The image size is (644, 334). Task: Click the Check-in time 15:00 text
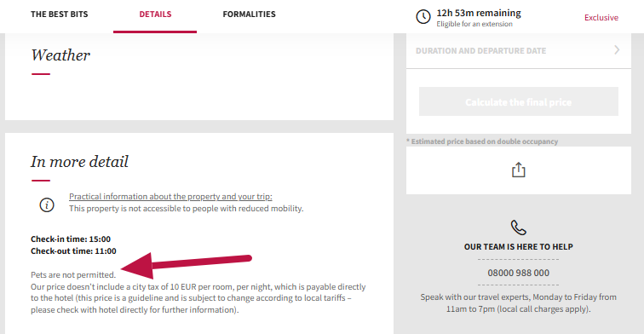pyautogui.click(x=71, y=239)
